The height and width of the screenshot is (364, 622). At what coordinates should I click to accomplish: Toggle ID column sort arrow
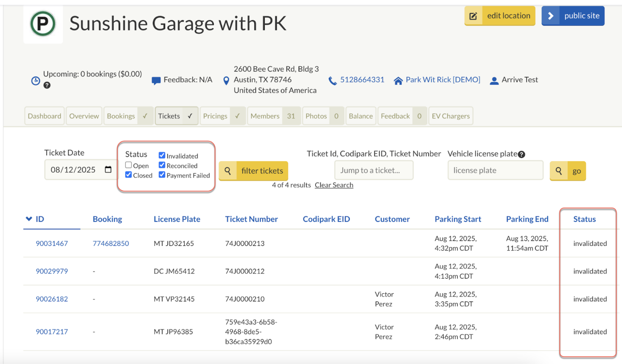(x=29, y=219)
